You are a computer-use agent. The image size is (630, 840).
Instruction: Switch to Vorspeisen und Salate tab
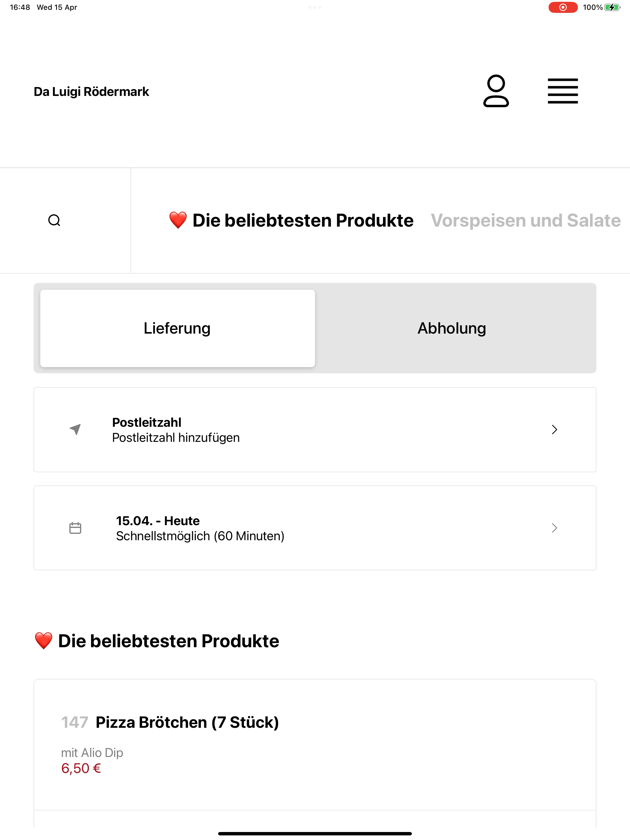tap(525, 220)
